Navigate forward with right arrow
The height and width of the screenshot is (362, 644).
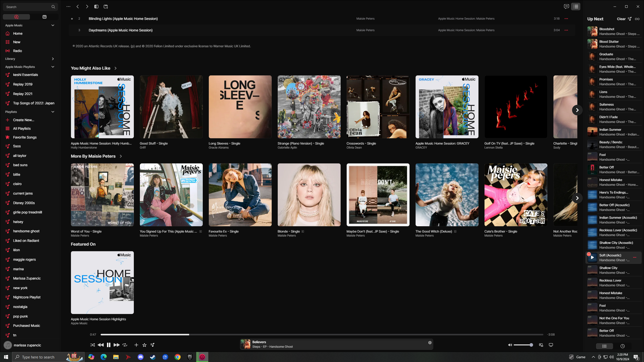pyautogui.click(x=87, y=7)
